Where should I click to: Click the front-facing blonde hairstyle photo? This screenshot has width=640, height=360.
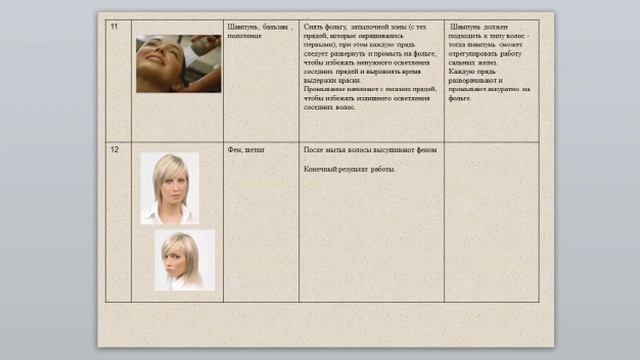tap(170, 188)
